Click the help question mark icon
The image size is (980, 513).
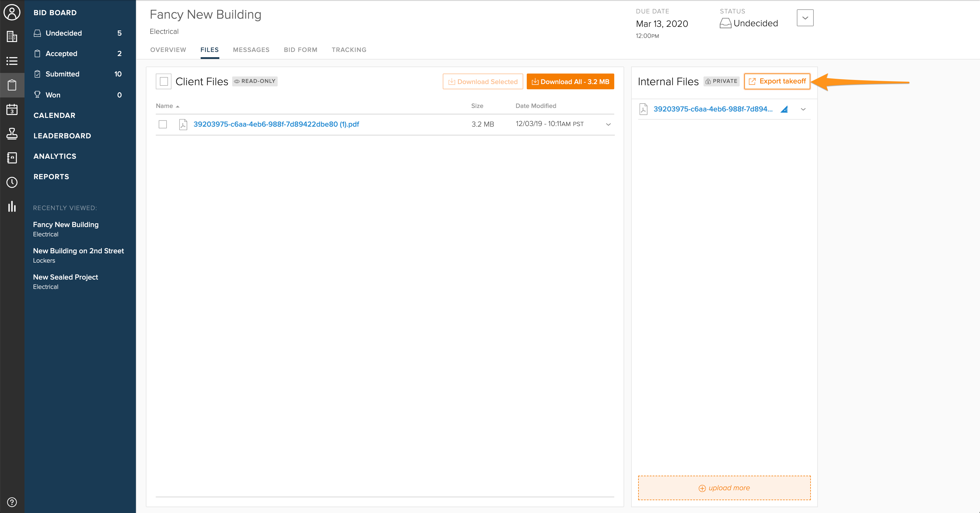coord(12,502)
